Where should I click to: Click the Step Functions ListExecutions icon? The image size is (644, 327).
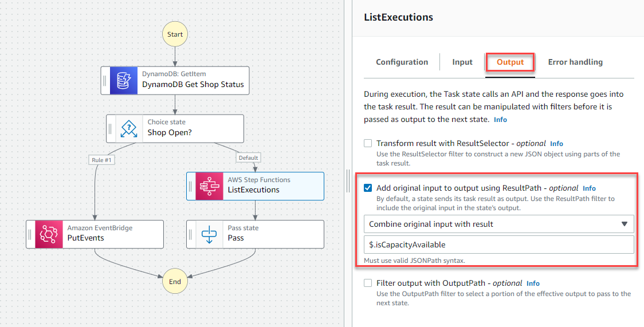(x=209, y=186)
